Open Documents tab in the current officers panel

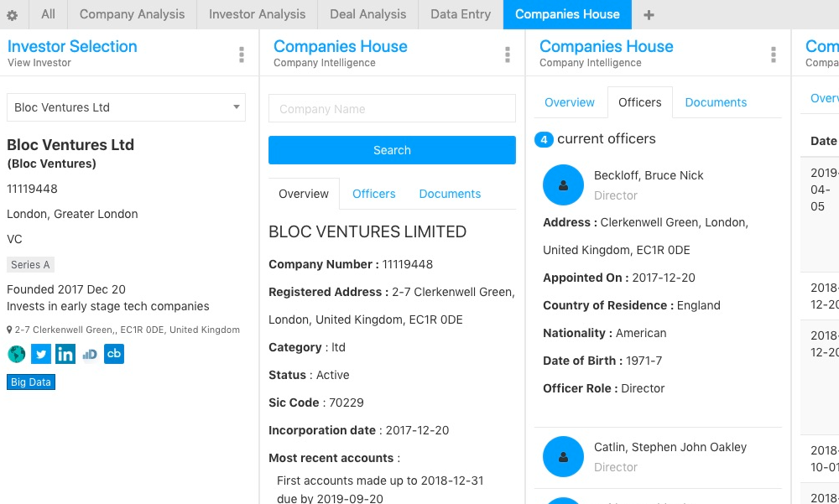tap(716, 102)
